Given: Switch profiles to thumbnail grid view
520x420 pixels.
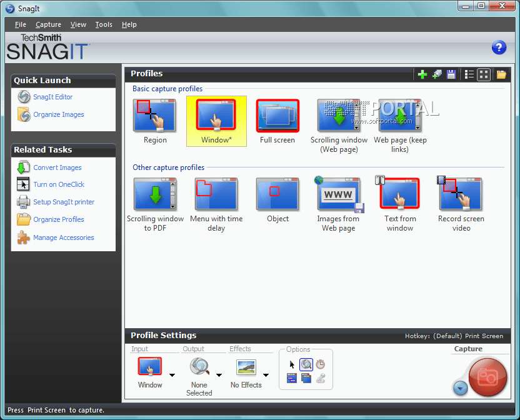Looking at the screenshot, I should pyautogui.click(x=484, y=74).
